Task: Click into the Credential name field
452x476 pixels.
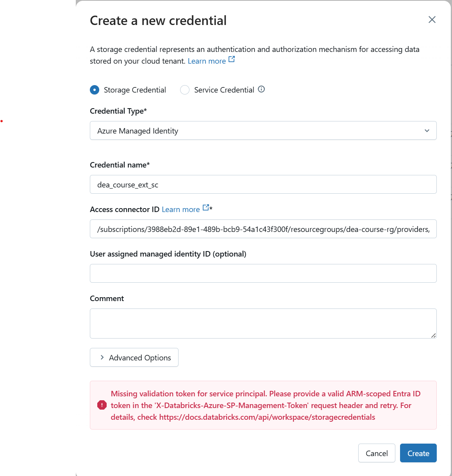Action: [263, 184]
